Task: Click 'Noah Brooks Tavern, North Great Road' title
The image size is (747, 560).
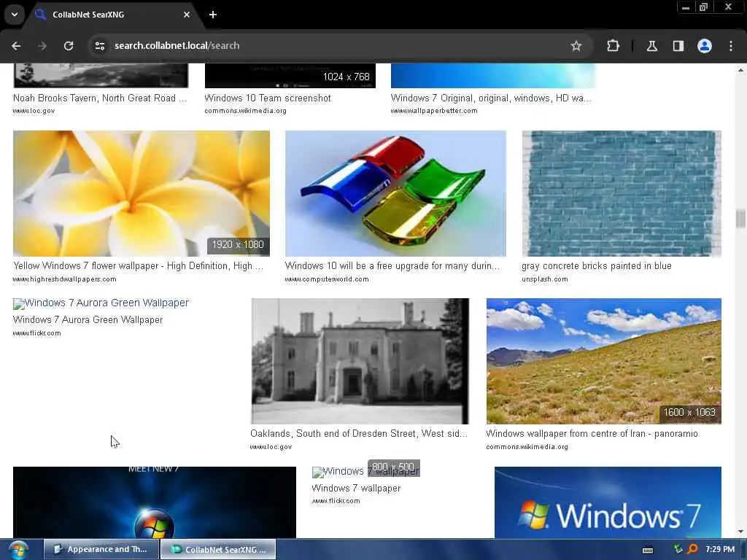Action: (x=100, y=98)
